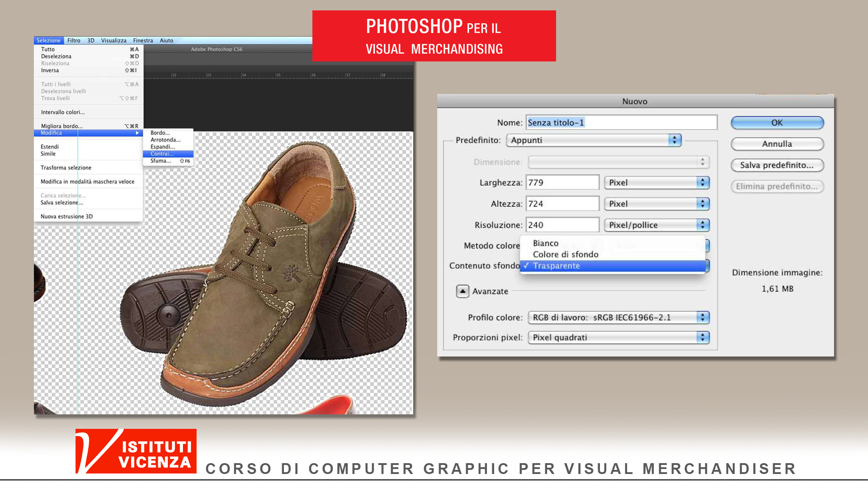This screenshot has width=868, height=488.
Task: Select Intervallo colori... entry
Action: tap(89, 112)
